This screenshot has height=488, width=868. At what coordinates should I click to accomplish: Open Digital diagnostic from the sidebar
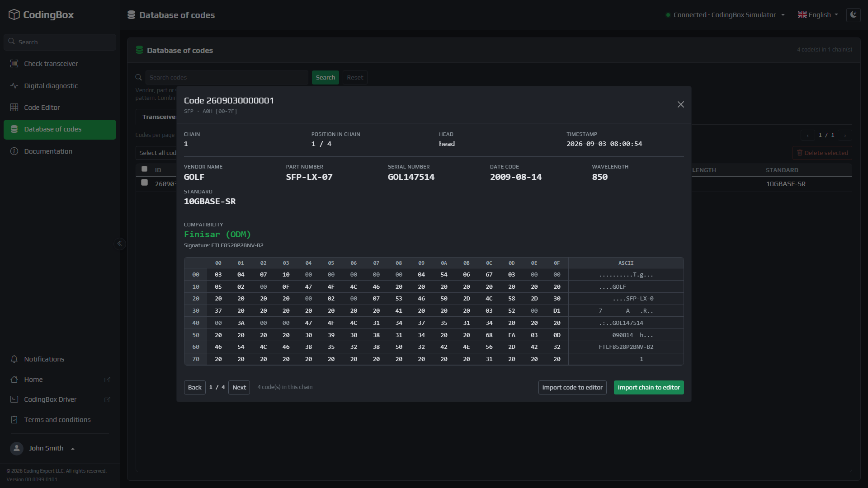click(60, 86)
